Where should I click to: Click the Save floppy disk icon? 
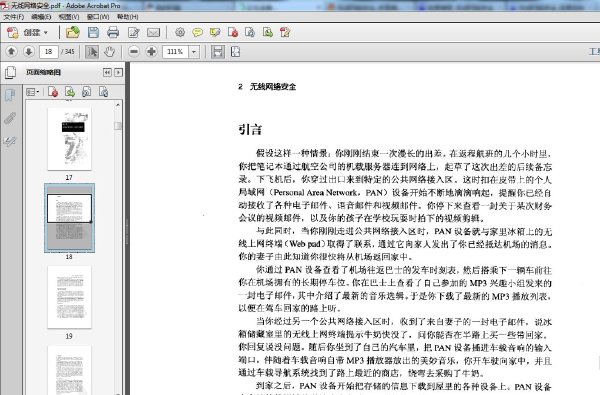coord(93,33)
